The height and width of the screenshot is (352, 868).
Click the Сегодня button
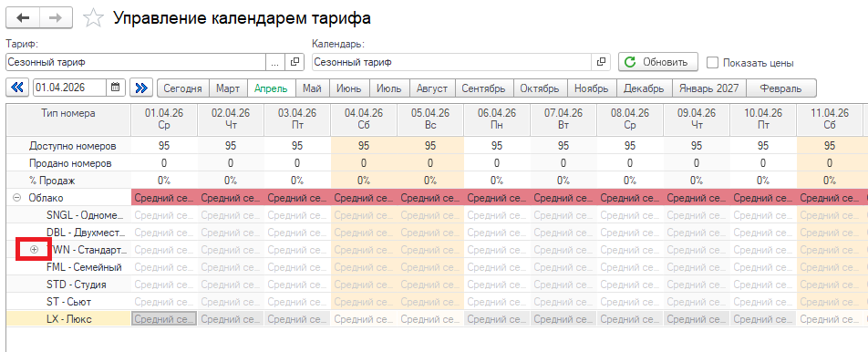(x=183, y=88)
